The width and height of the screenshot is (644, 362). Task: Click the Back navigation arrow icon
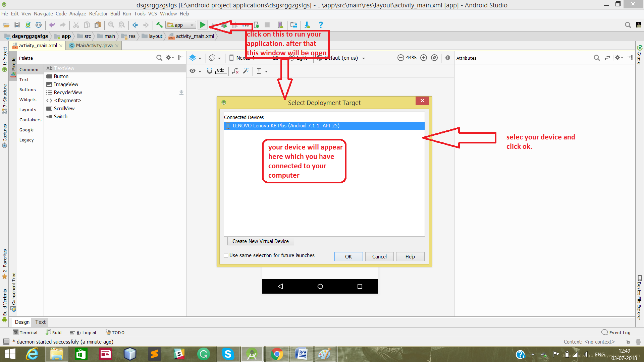(x=135, y=25)
